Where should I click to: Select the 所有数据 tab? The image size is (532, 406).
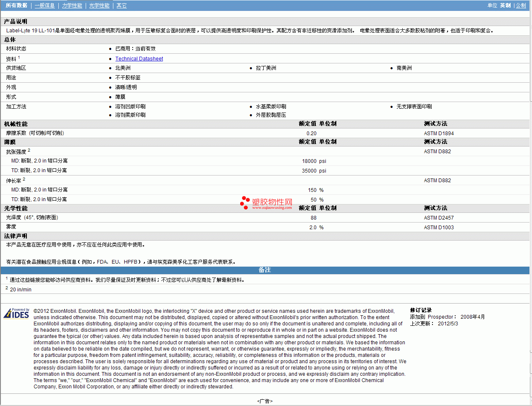(16, 5)
